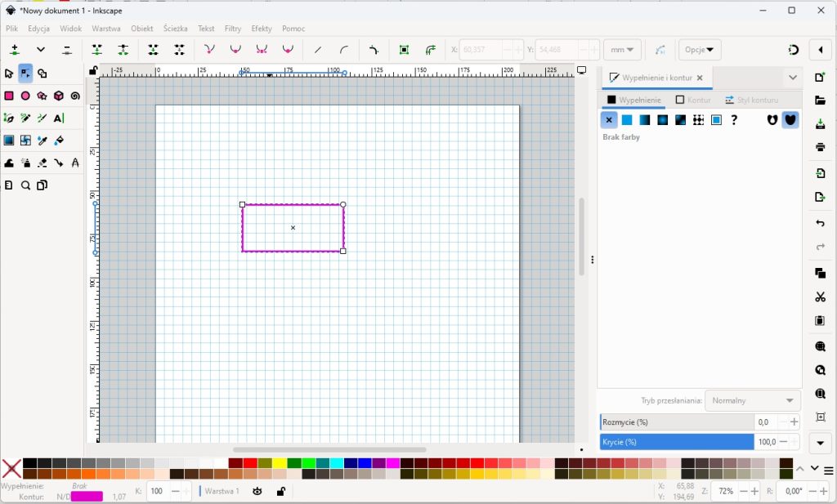Select the Selector arrow tool
Viewport: 837px width, 504px height.
point(8,74)
